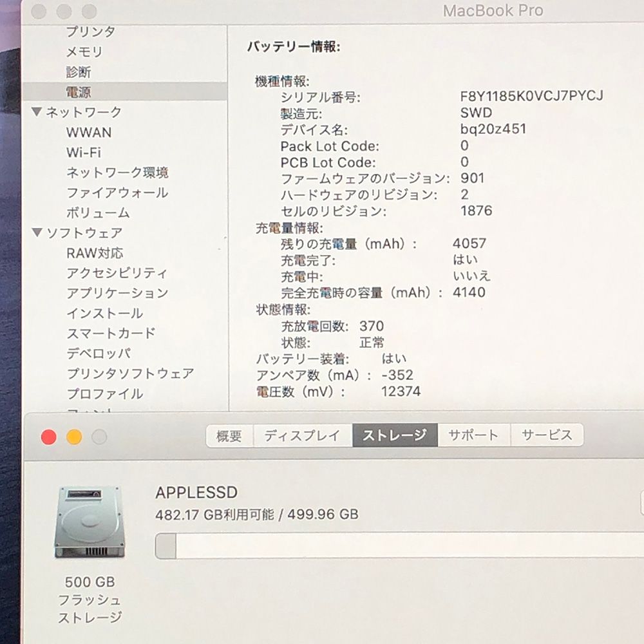Click remaining charge value 4057
644x644 pixels.
coord(469,243)
